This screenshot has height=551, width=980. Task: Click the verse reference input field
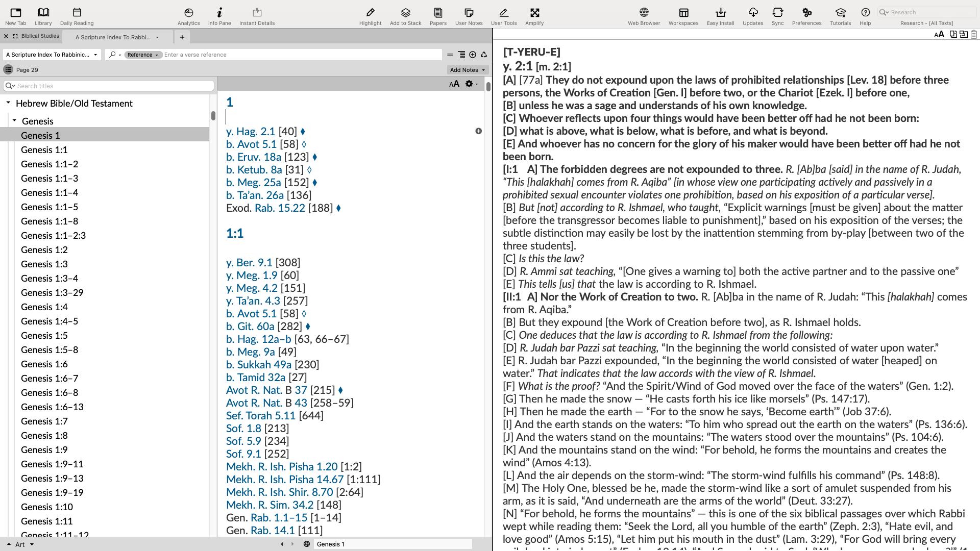(301, 55)
